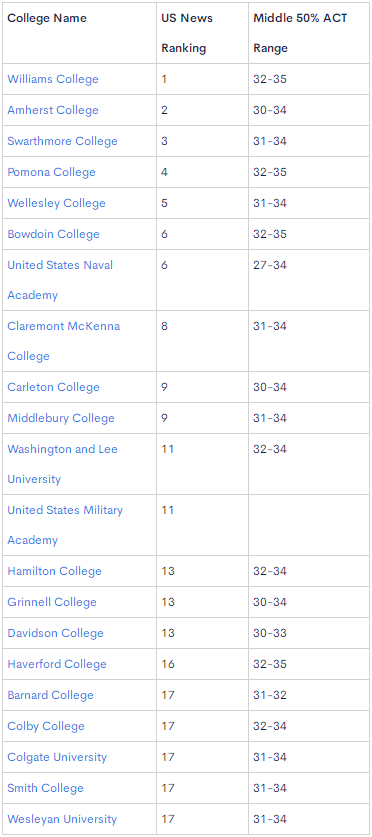Image resolution: width=372 pixels, height=837 pixels.
Task: Open United States Military Academy link
Action: click(65, 525)
